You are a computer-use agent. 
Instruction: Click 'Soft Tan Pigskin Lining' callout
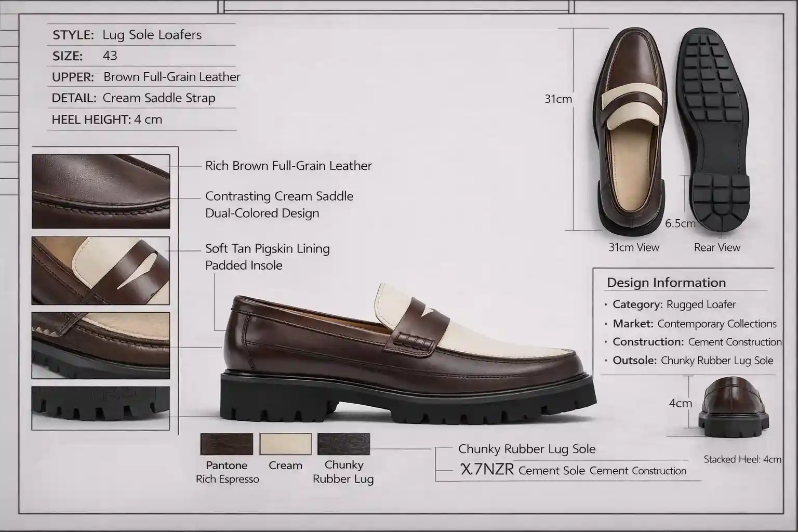click(x=267, y=248)
